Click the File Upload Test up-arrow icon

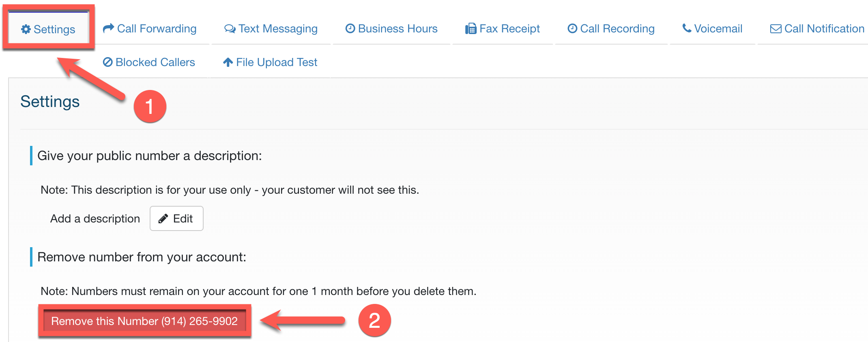click(x=228, y=62)
